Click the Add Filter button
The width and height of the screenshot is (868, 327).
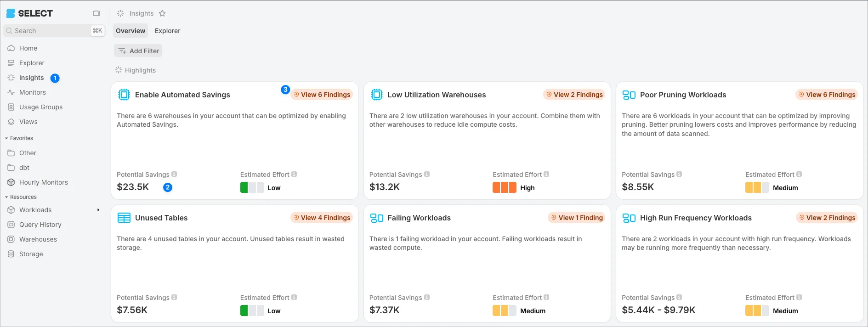(x=138, y=51)
